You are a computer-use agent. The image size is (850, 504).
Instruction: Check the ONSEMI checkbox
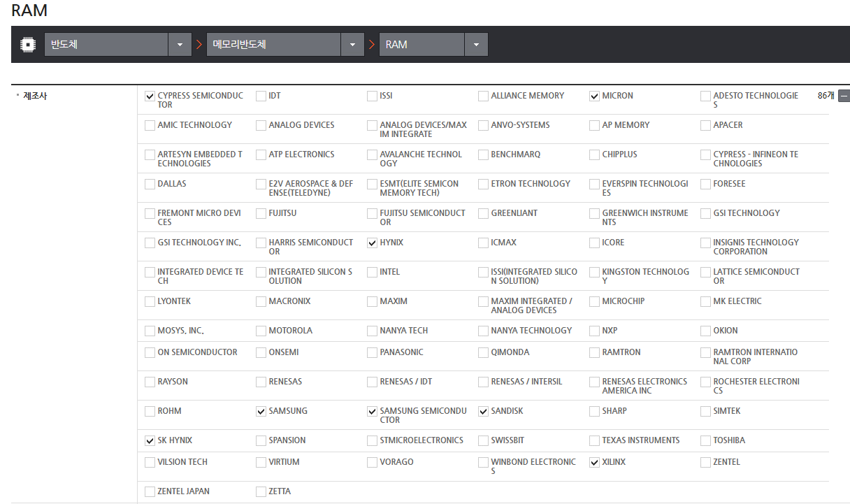pyautogui.click(x=261, y=352)
